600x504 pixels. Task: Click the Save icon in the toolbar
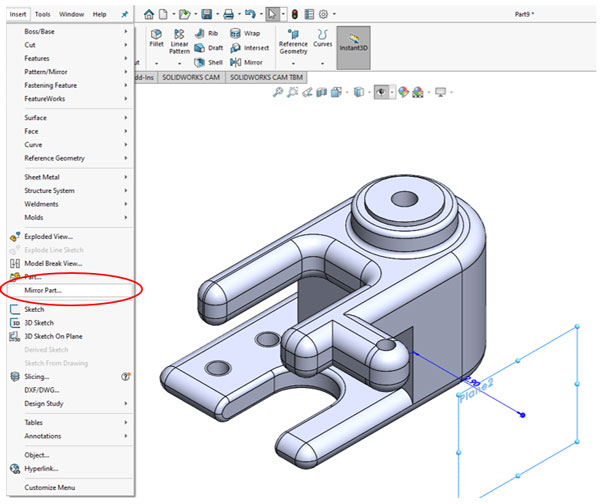pyautogui.click(x=207, y=15)
